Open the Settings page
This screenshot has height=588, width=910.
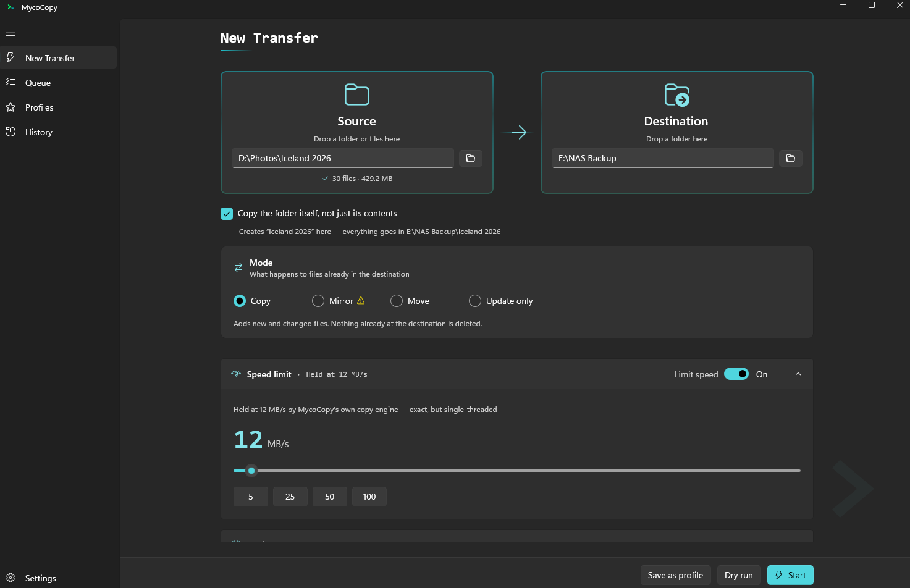[58, 577]
